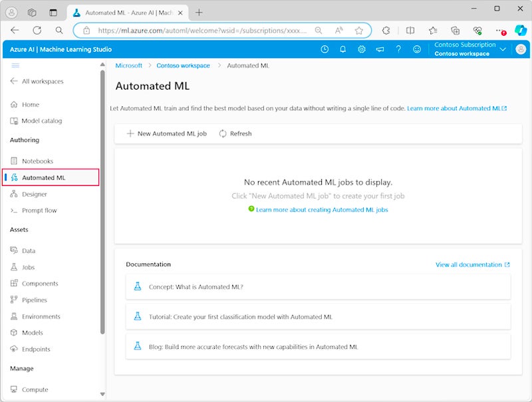
Task: Open recent activity clock icon in header
Action: click(x=325, y=49)
